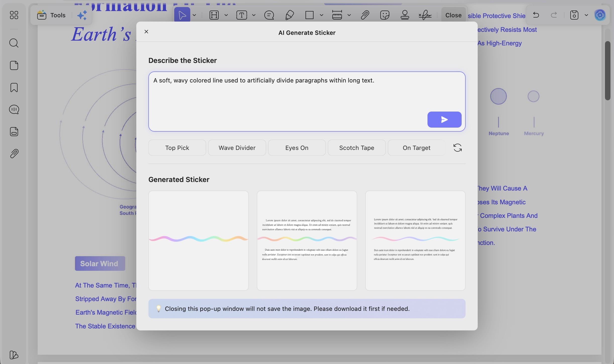Open the Tools menu
Viewport: 614px width, 364px height.
(x=51, y=15)
